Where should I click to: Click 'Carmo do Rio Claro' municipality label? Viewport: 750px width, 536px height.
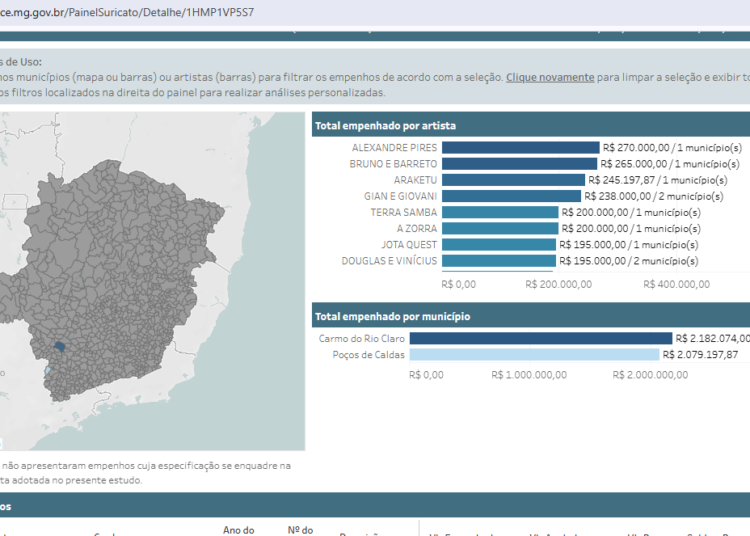(x=362, y=339)
